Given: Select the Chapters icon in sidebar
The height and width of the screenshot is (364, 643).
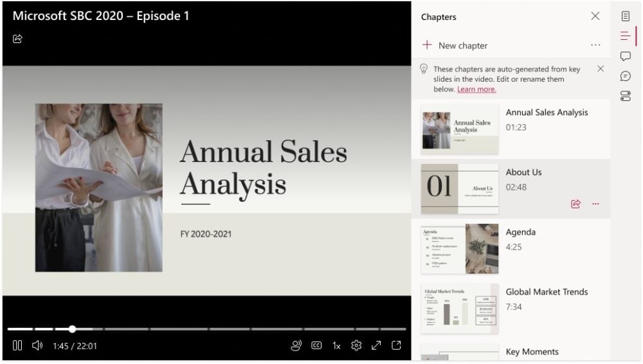Looking at the screenshot, I should [x=626, y=36].
